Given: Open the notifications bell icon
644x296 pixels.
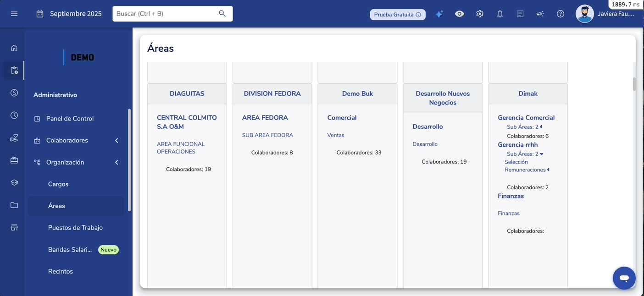Looking at the screenshot, I should point(500,14).
